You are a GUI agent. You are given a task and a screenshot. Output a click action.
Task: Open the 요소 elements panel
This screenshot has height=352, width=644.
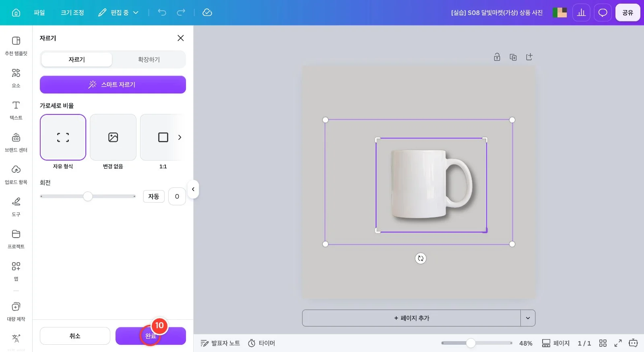[16, 78]
